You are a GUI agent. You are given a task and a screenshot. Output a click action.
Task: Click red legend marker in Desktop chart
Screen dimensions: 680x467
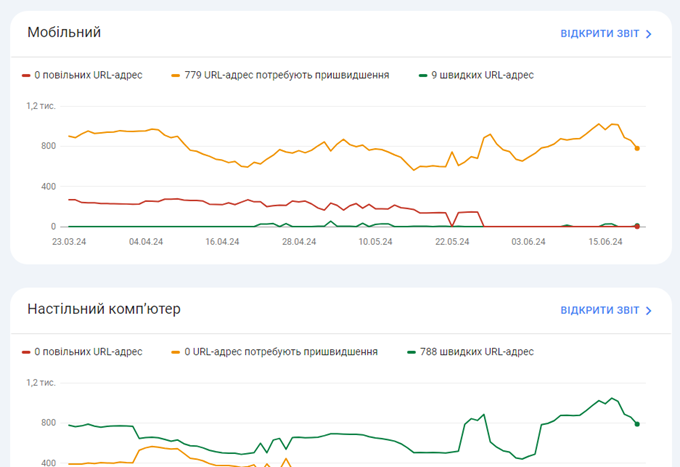tap(26, 352)
